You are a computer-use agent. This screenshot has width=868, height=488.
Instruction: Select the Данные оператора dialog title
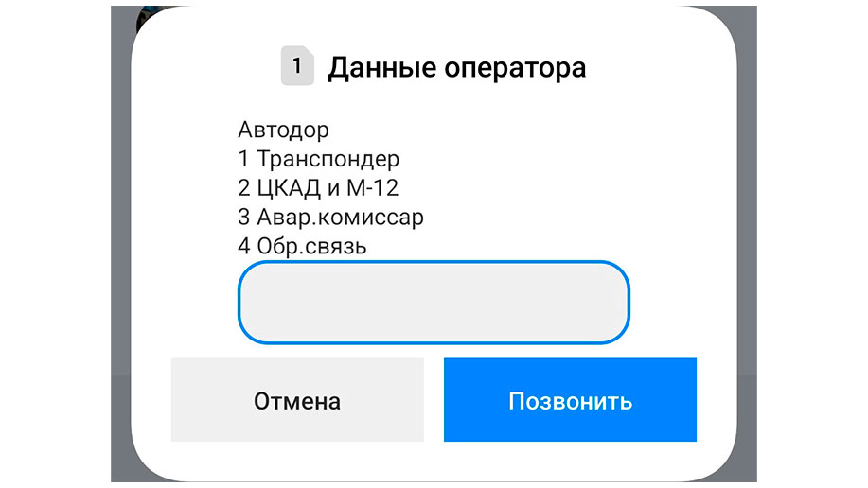(x=456, y=68)
